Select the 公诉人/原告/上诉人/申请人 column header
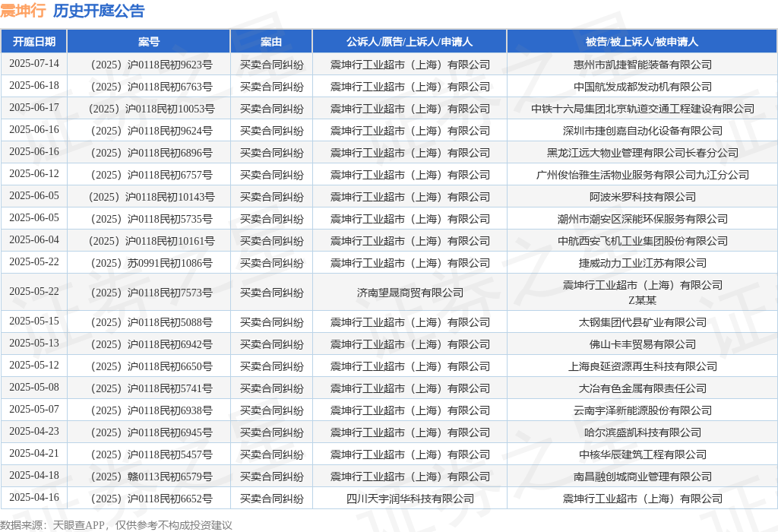Screen dimensions: 778x532 tap(410, 42)
